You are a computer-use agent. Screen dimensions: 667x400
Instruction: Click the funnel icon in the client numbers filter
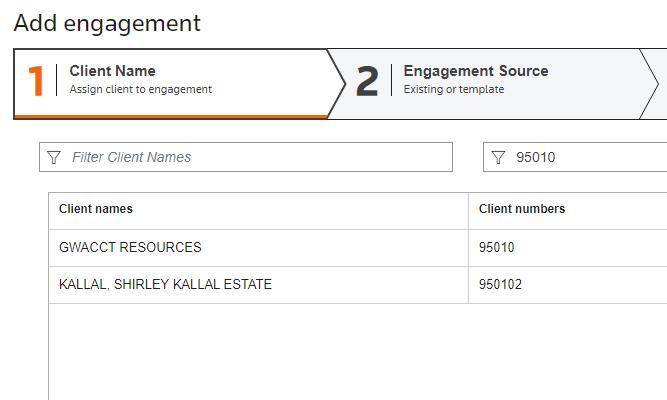(x=498, y=157)
